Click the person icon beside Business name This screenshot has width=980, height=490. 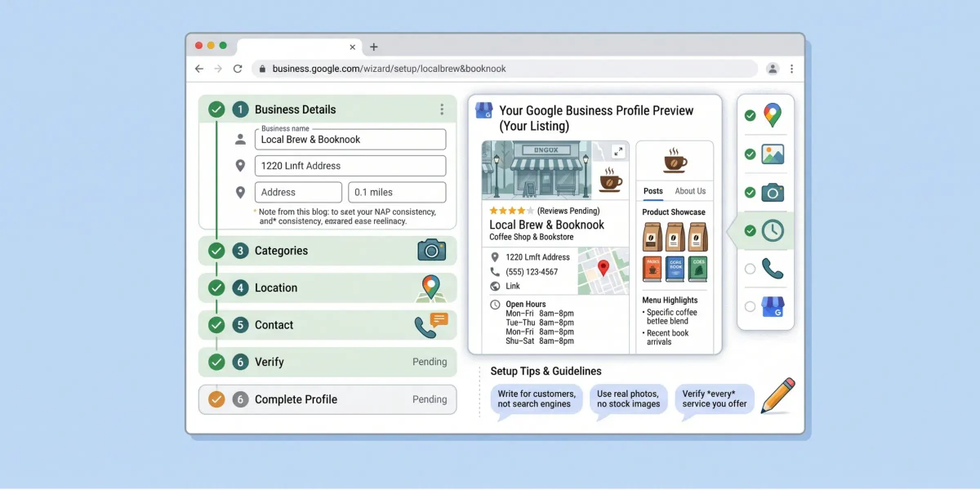[x=240, y=140]
